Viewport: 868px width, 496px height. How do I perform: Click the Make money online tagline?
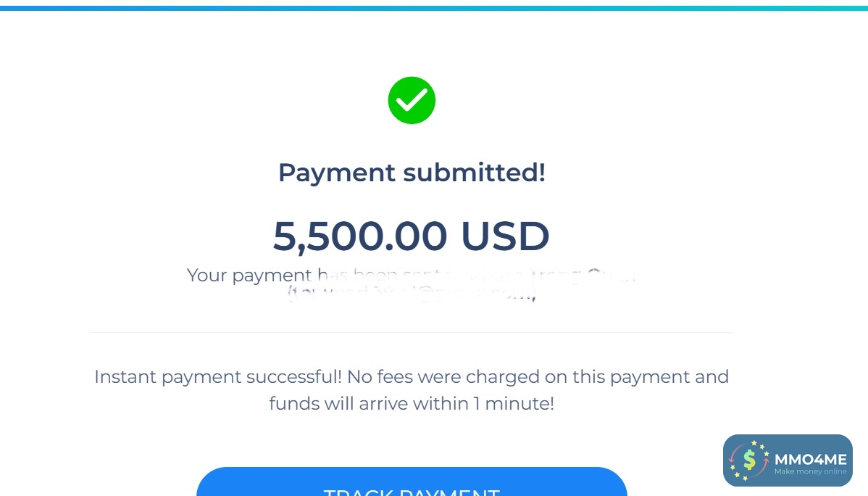[810, 472]
